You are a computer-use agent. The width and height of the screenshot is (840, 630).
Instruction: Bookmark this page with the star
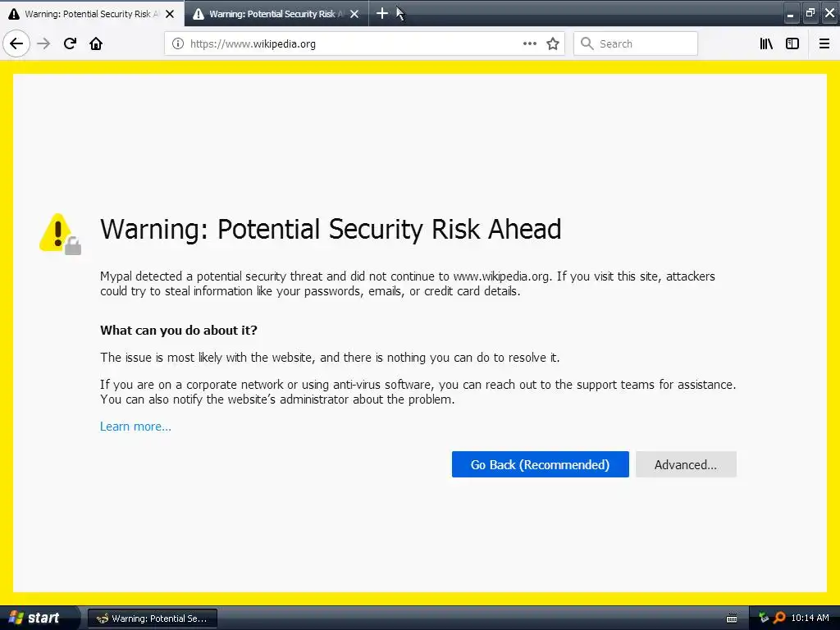point(553,44)
